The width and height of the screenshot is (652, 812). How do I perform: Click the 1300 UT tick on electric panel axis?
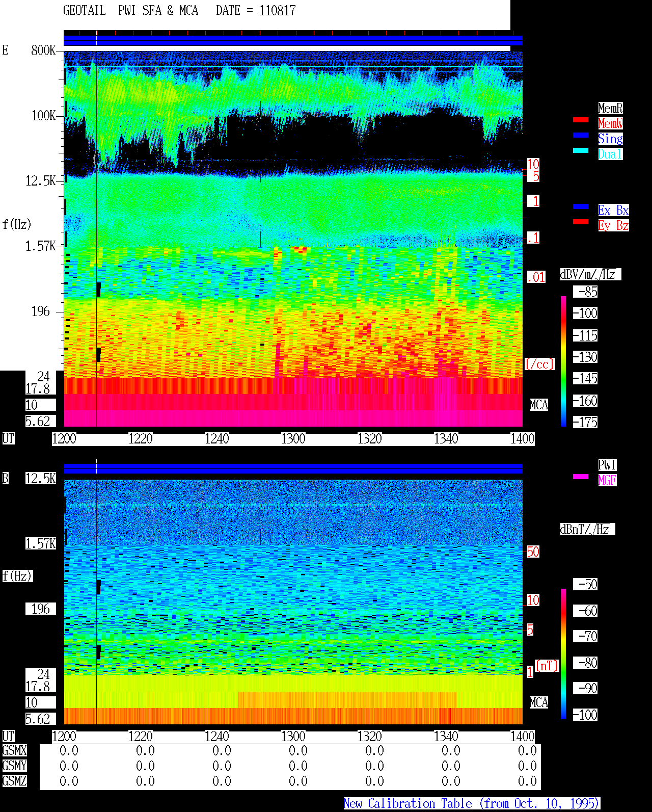click(x=293, y=439)
